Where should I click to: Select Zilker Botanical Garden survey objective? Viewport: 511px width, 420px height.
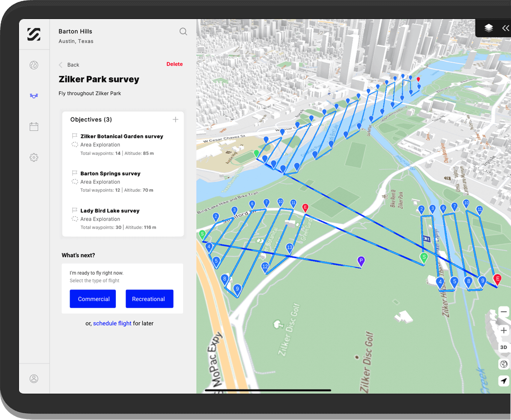(121, 136)
